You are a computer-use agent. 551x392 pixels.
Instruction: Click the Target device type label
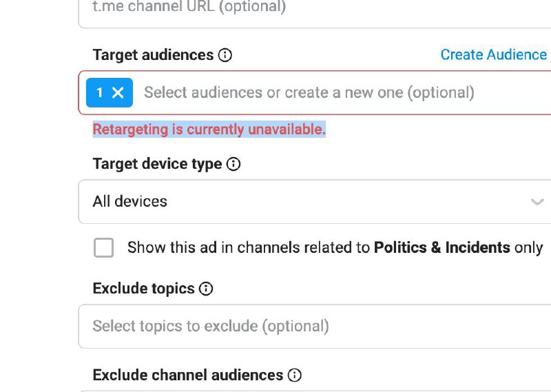(158, 164)
